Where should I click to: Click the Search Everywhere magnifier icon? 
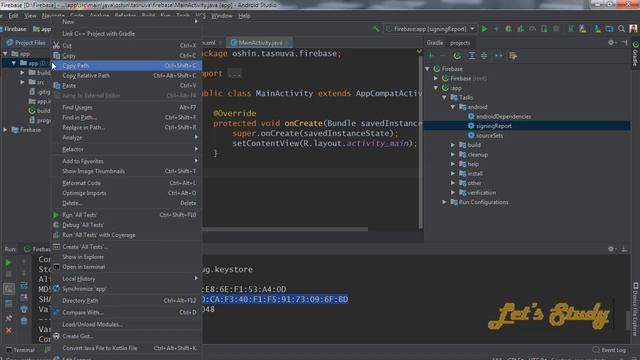(621, 29)
